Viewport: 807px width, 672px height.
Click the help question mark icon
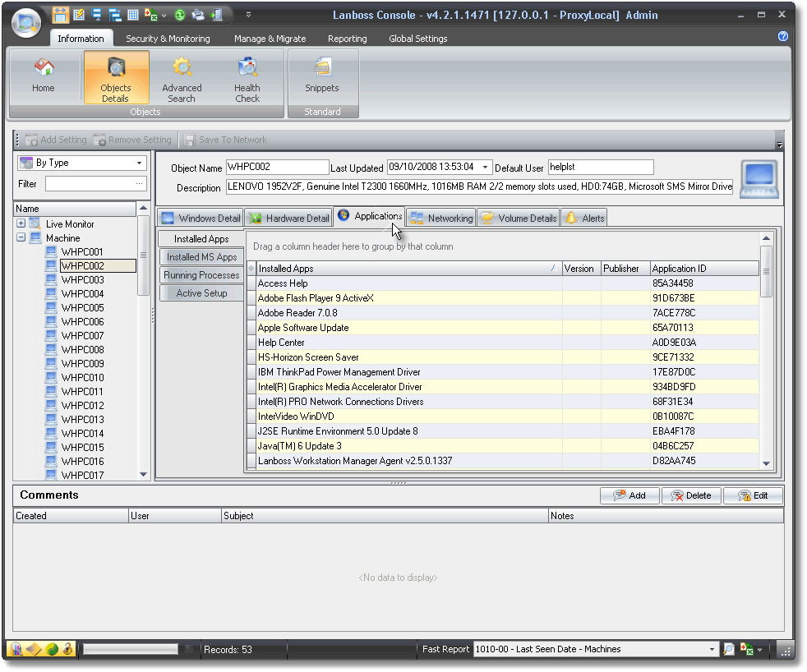pyautogui.click(x=782, y=36)
